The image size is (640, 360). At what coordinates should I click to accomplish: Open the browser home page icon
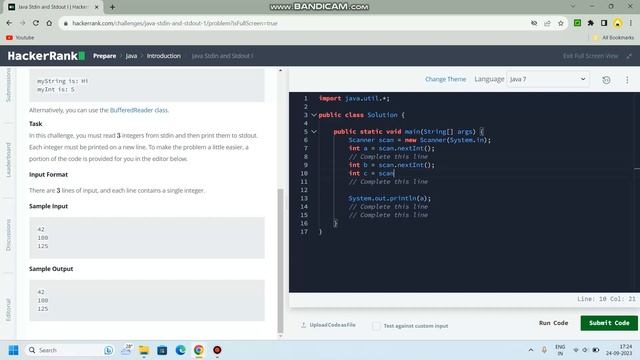49,23
